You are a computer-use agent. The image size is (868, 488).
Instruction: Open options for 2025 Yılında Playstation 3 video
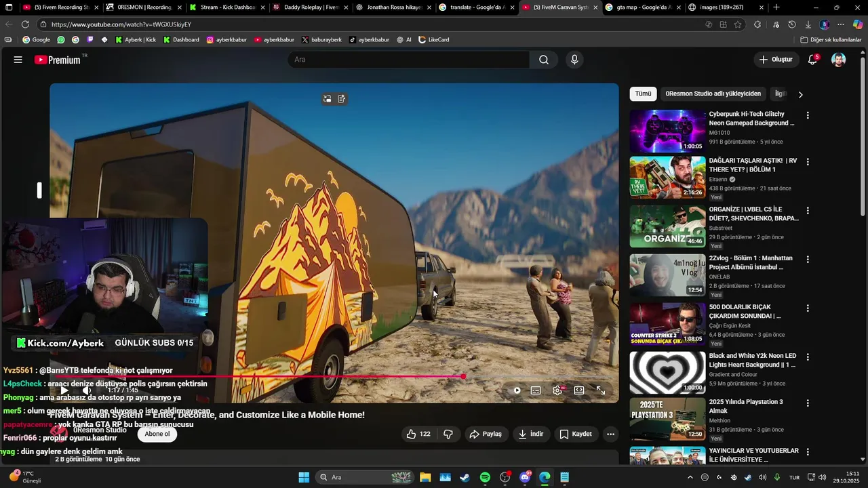pyautogui.click(x=807, y=403)
